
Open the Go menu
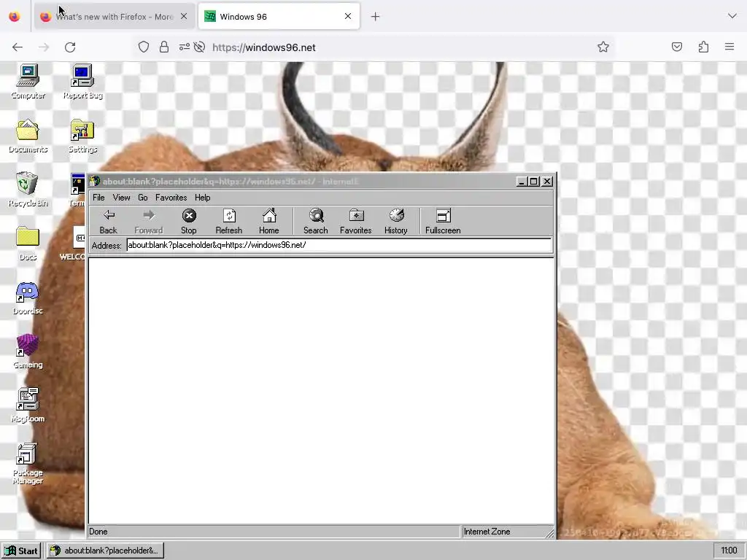click(142, 198)
